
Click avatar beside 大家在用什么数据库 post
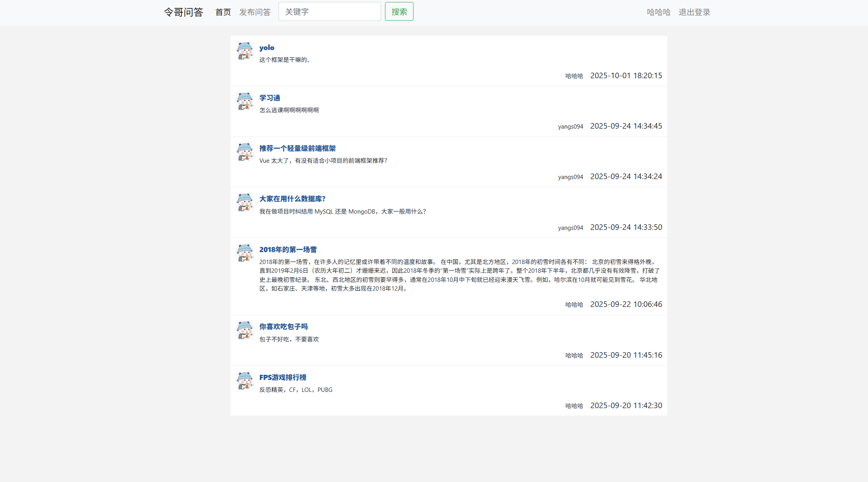tap(244, 202)
